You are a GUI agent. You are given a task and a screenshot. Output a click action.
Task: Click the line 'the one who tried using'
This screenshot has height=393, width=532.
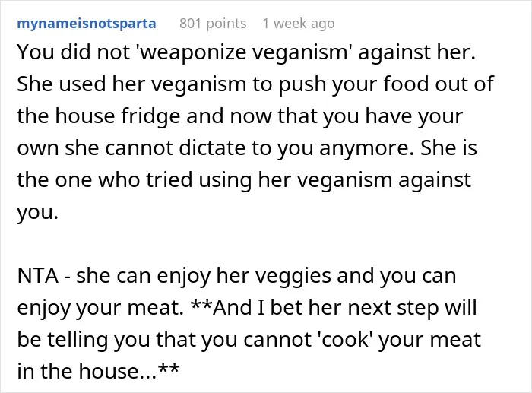click(244, 180)
